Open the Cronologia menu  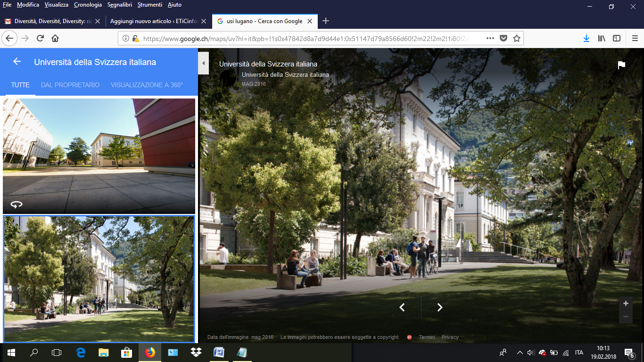coord(88,5)
